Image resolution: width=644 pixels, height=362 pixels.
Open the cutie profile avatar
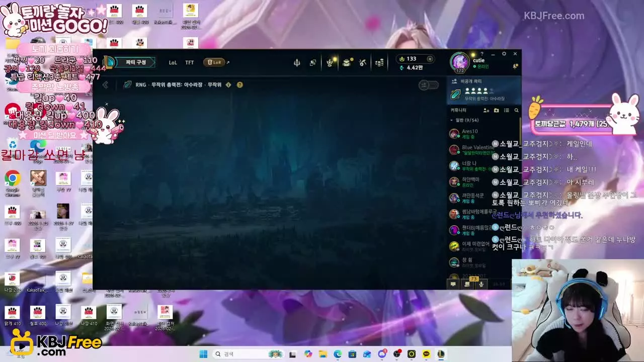pyautogui.click(x=459, y=62)
